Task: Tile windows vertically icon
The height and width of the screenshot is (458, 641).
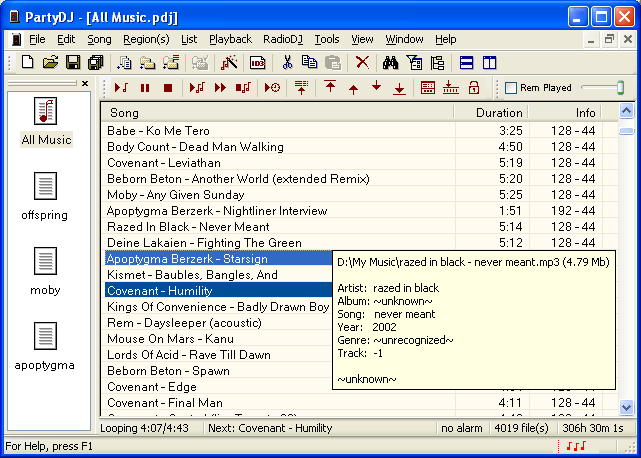Action: coord(489,63)
